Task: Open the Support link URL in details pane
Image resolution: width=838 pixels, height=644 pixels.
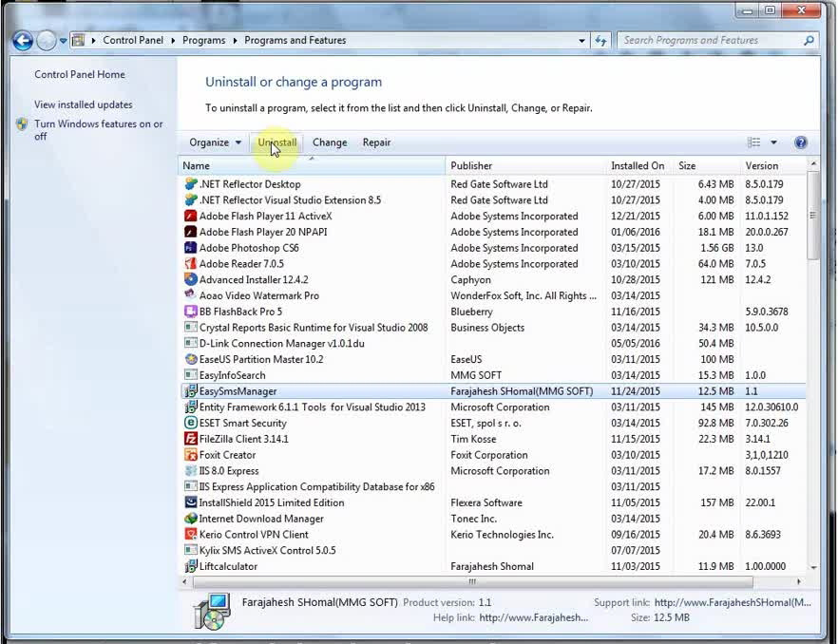Action: click(733, 602)
